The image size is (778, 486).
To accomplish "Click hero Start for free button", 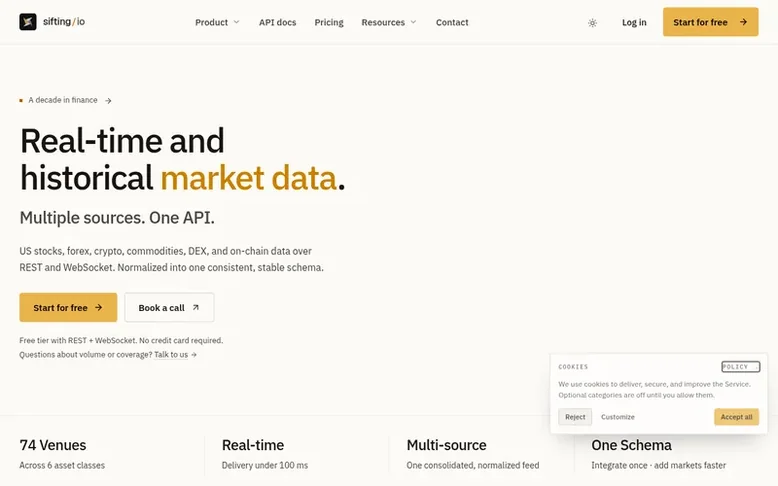I will [68, 307].
